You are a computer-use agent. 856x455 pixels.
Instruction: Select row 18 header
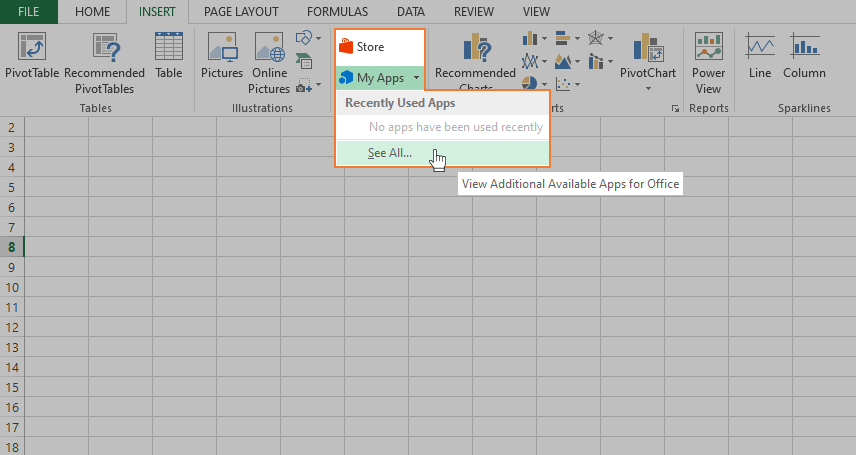pos(11,447)
